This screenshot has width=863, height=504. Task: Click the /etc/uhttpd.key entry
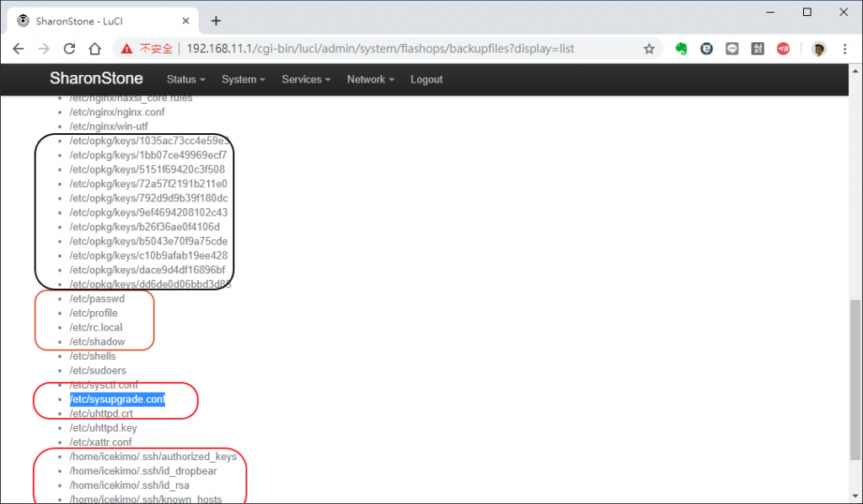[103, 427]
